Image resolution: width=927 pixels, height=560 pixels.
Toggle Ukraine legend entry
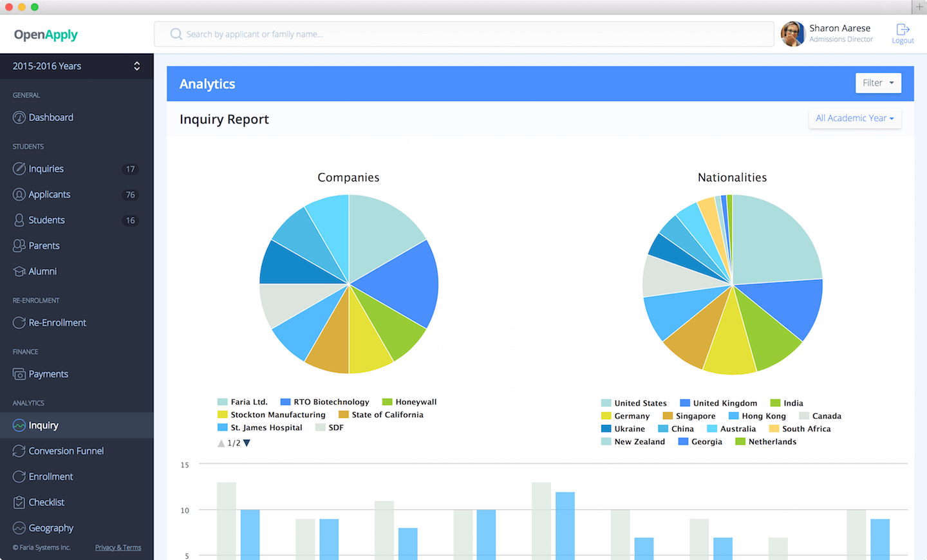tap(623, 429)
